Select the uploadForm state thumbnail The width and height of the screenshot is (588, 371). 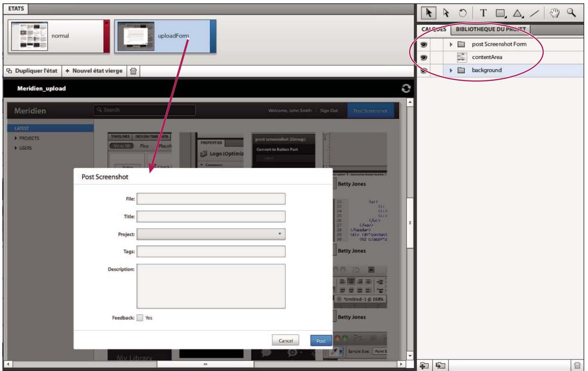166,35
